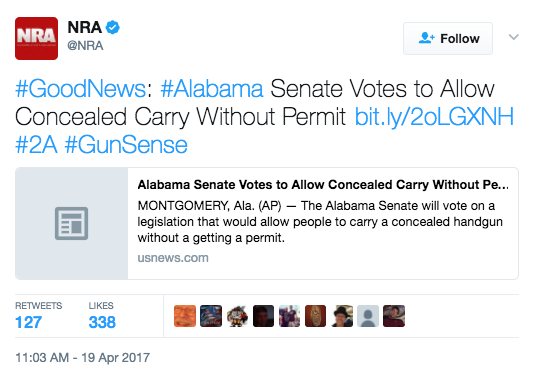544x372 pixels.
Task: Open the first orange liker avatar
Action: click(185, 316)
